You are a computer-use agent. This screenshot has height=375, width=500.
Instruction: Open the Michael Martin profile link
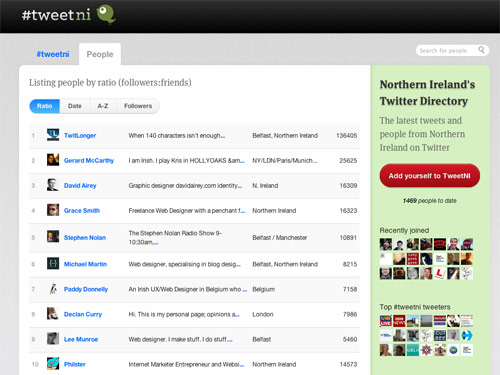[x=85, y=264]
